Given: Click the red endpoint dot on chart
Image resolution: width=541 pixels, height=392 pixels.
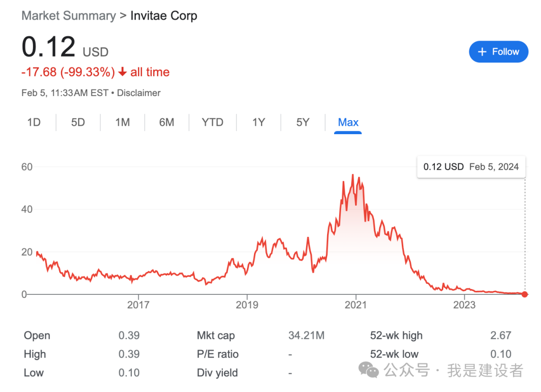Looking at the screenshot, I should (524, 294).
